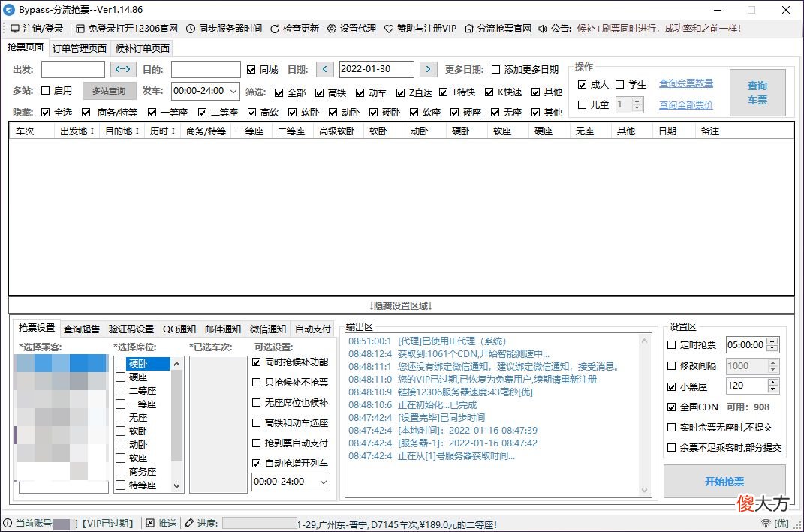
Task: Click the output area scrollbar down arrow
Action: tap(645, 491)
